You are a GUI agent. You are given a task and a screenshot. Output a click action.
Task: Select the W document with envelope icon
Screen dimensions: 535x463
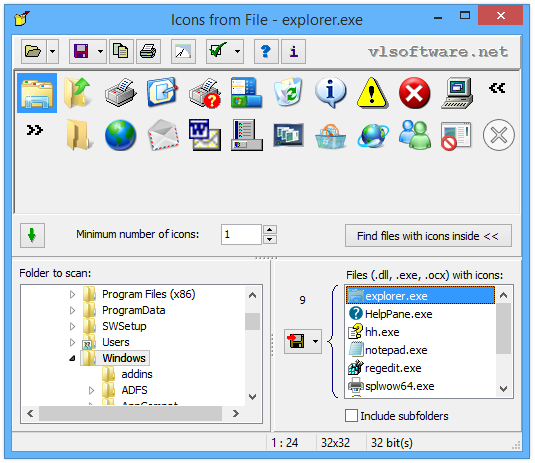pyautogui.click(x=205, y=135)
